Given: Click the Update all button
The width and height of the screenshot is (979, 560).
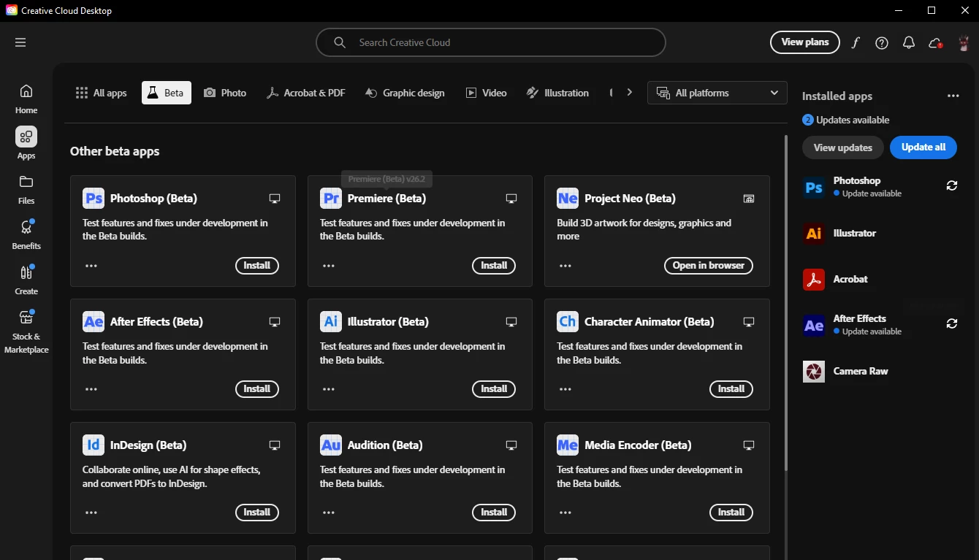Looking at the screenshot, I should 923,147.
